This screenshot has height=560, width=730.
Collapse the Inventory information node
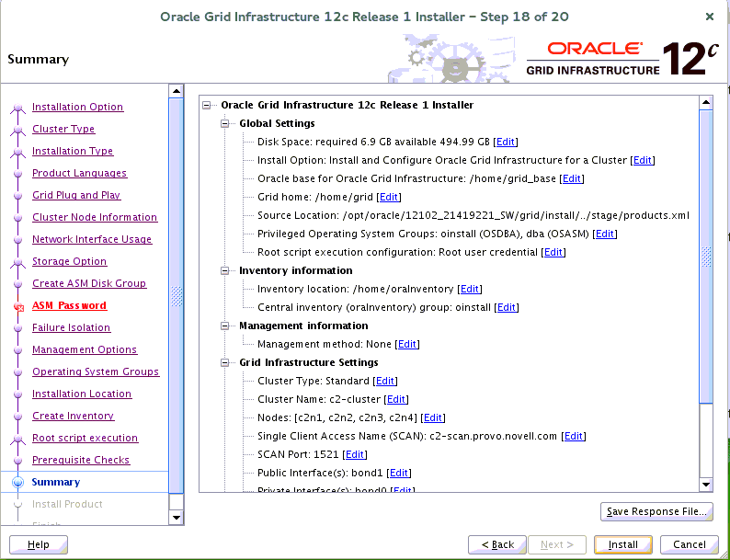[226, 270]
